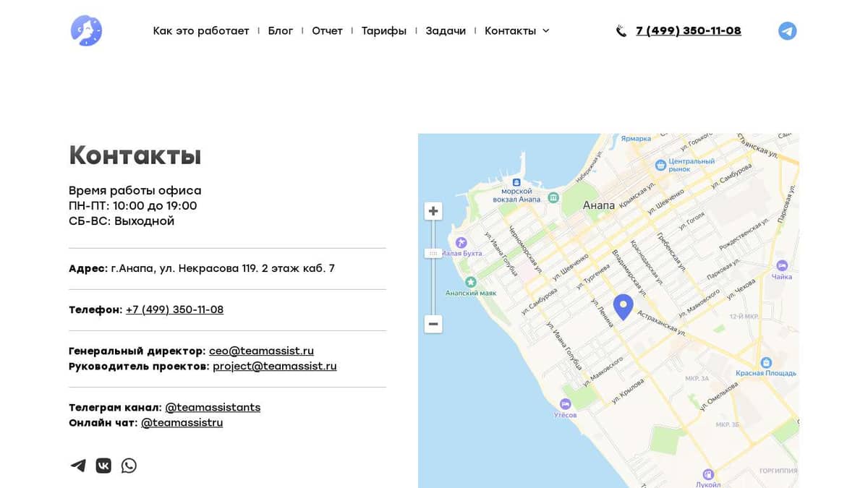This screenshot has width=868, height=488.
Task: Zoom out the map with the minus button
Action: click(x=433, y=324)
